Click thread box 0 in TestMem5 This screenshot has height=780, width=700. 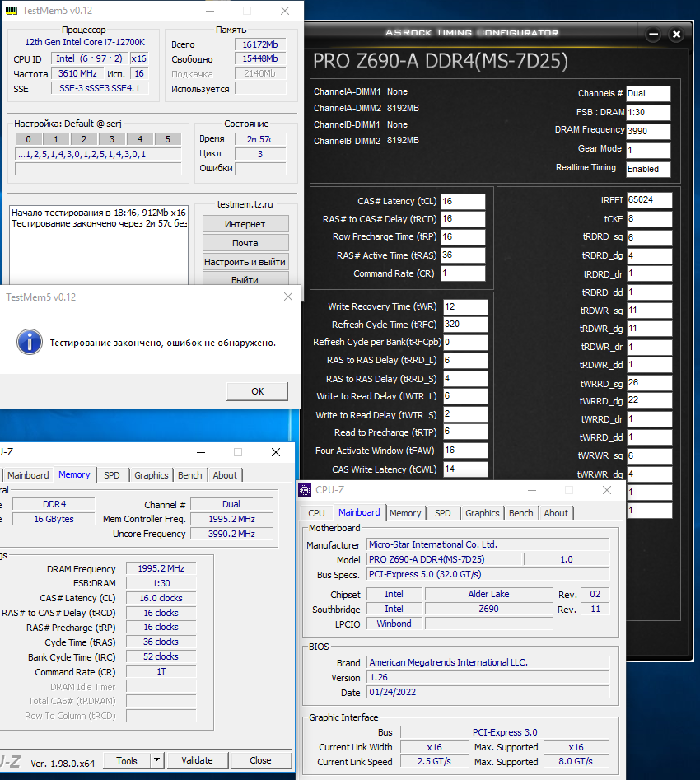pos(28,139)
